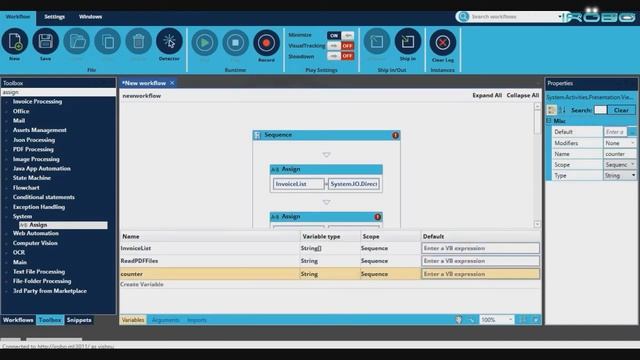Clear the log with Clear Log icon
The height and width of the screenshot is (360, 640).
click(442, 42)
